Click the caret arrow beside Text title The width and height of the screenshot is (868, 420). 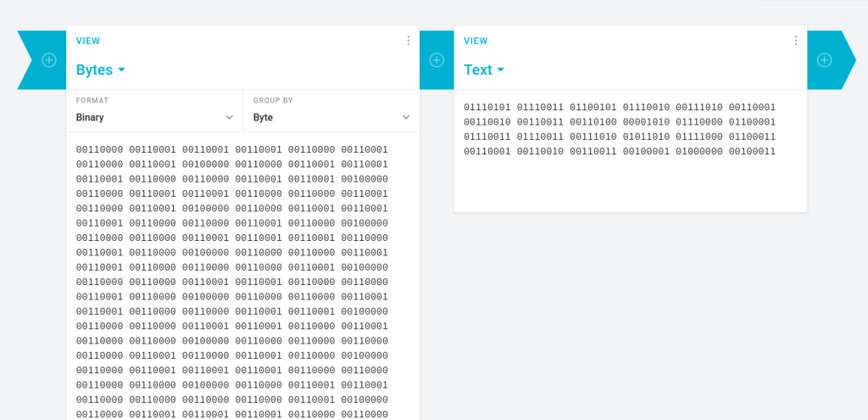pos(500,70)
